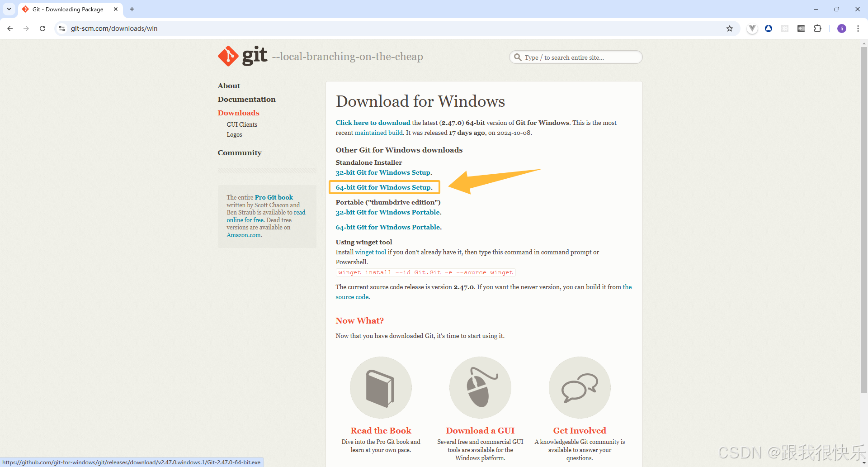Click the mouse icon for Download a GUI
Image resolution: width=868 pixels, height=467 pixels.
click(x=480, y=387)
